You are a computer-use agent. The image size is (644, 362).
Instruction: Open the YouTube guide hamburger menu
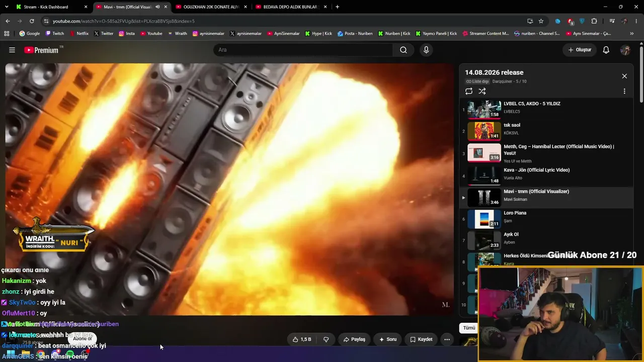pos(12,50)
